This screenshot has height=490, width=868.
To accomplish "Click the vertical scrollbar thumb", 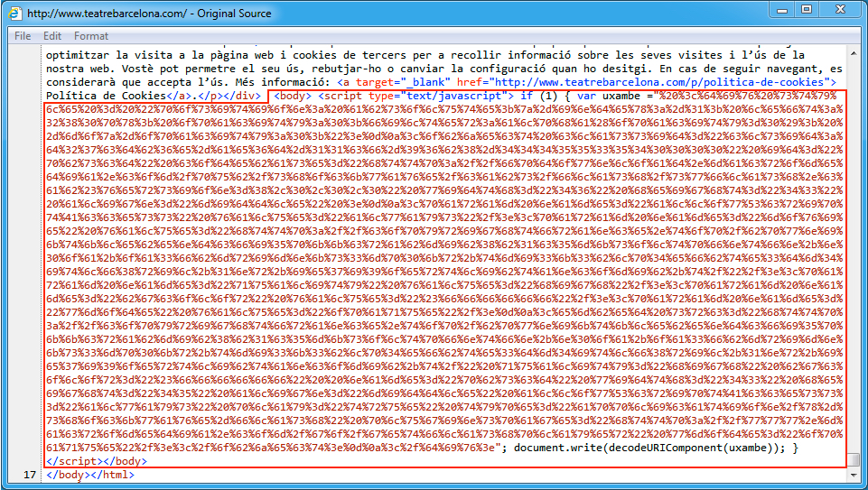I will point(854,459).
